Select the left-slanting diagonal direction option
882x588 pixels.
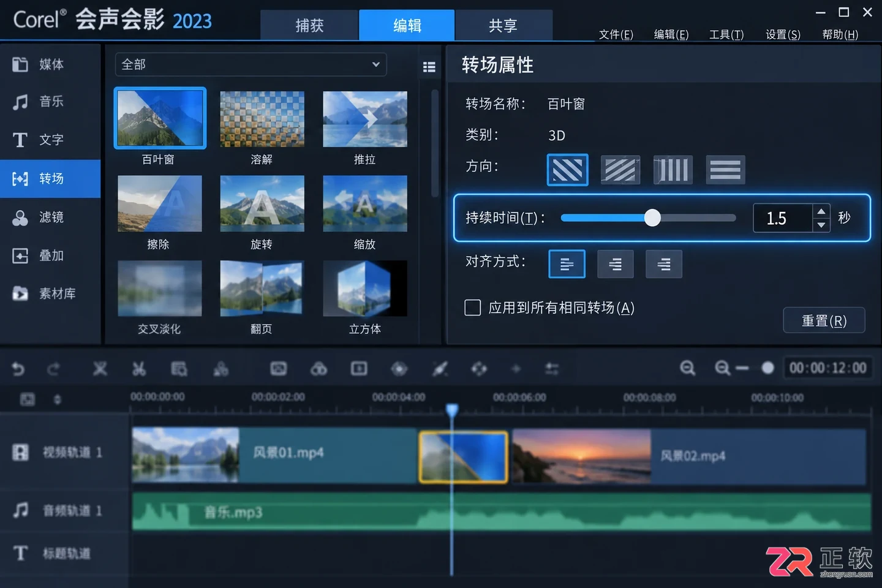[568, 170]
